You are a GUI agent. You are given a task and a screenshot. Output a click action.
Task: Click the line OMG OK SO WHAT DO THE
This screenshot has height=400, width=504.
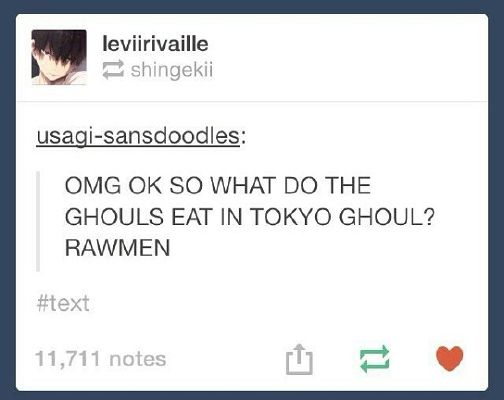[218, 185]
